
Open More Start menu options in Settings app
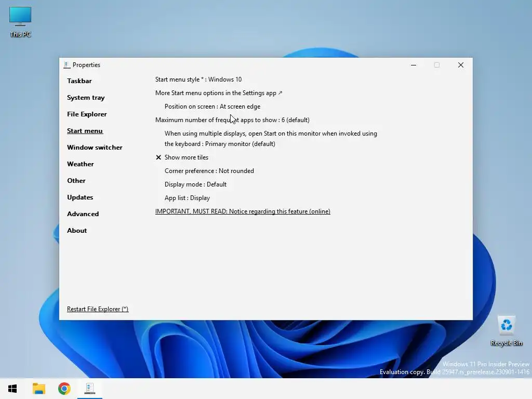219,93
